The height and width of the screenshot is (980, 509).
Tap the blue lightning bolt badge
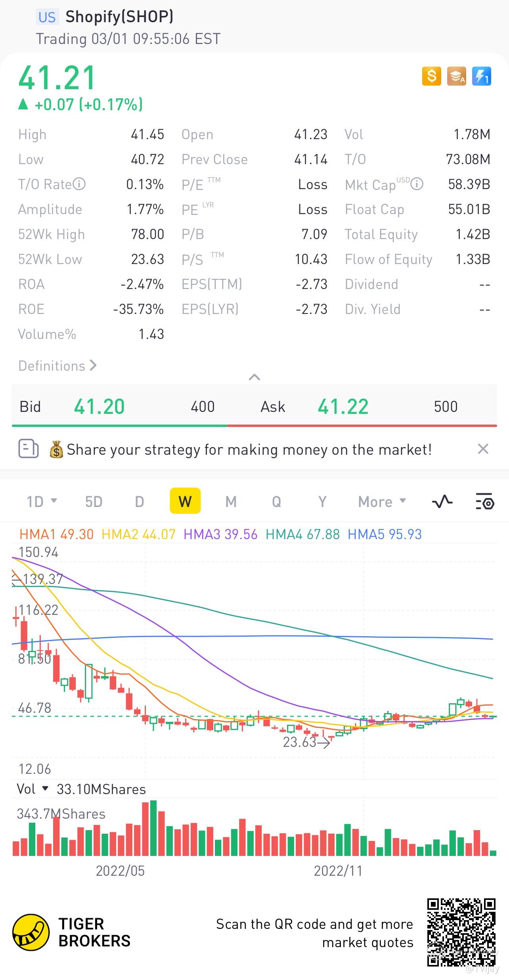coord(482,76)
